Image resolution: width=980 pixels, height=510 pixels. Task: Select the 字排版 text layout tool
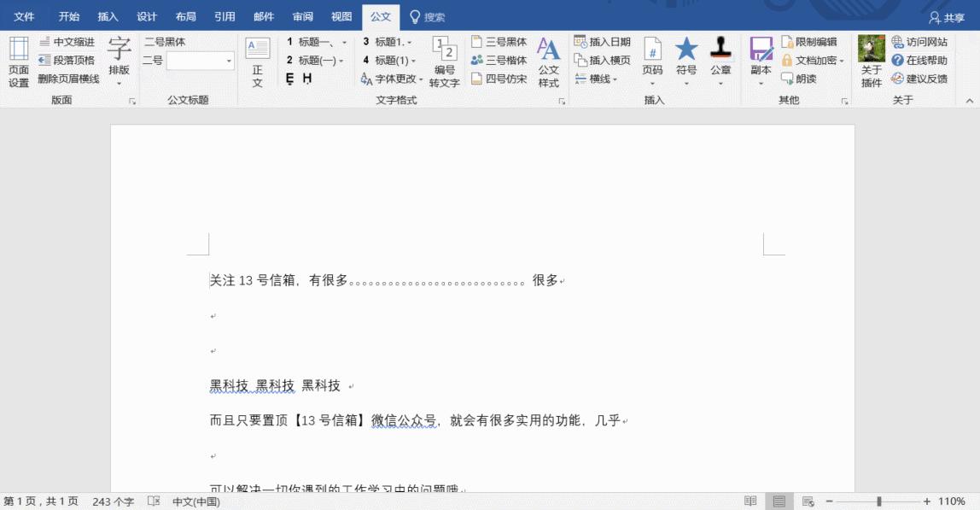click(x=118, y=56)
